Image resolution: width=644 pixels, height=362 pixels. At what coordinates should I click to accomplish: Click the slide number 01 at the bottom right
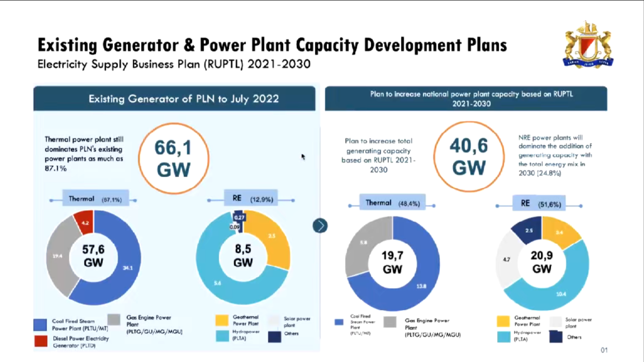pyautogui.click(x=604, y=350)
